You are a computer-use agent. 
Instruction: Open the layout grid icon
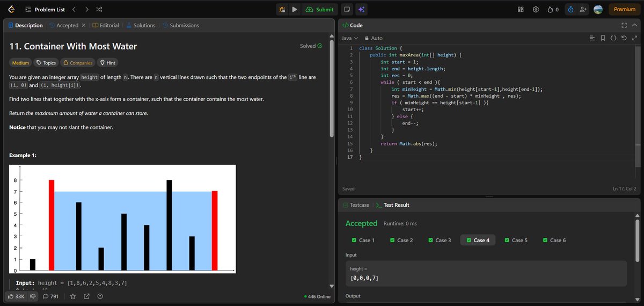520,9
